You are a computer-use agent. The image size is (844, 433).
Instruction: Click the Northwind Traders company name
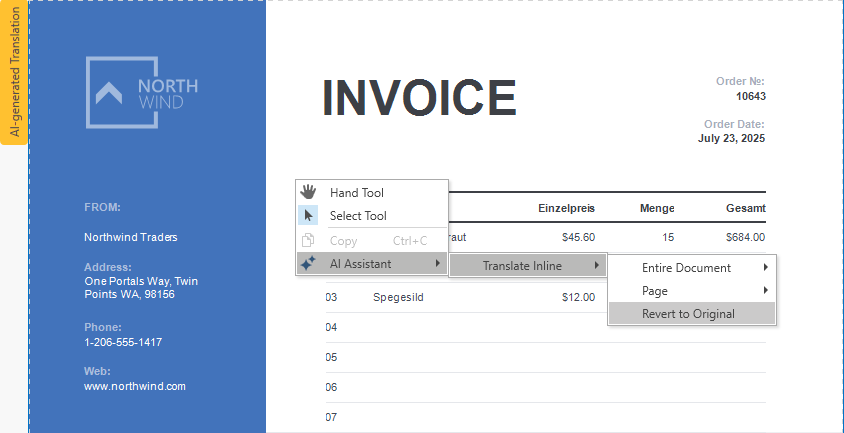click(x=131, y=237)
